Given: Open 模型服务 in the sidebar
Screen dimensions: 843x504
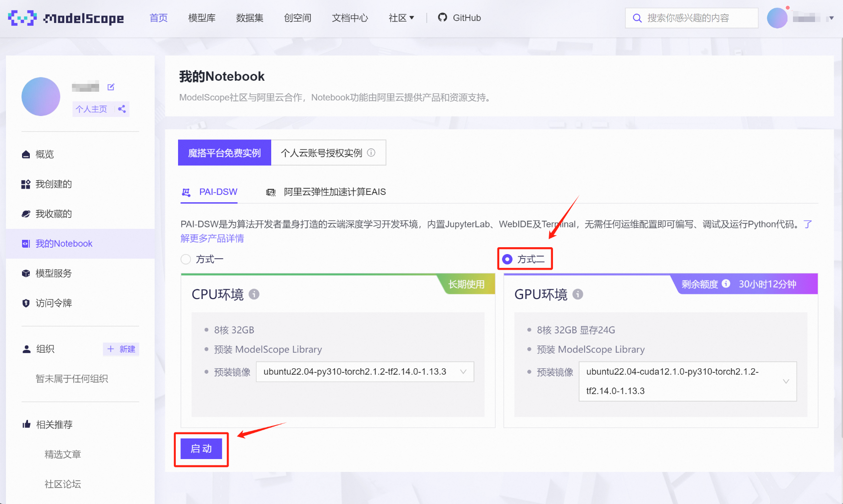Looking at the screenshot, I should pyautogui.click(x=54, y=273).
